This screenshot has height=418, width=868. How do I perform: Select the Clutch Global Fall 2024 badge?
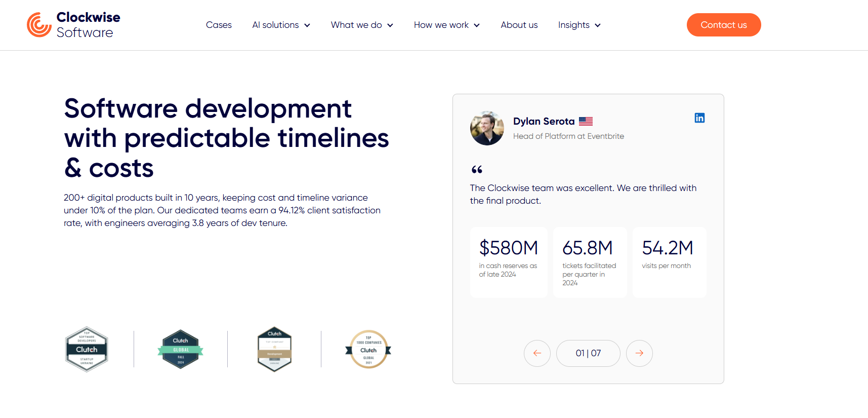(x=181, y=349)
